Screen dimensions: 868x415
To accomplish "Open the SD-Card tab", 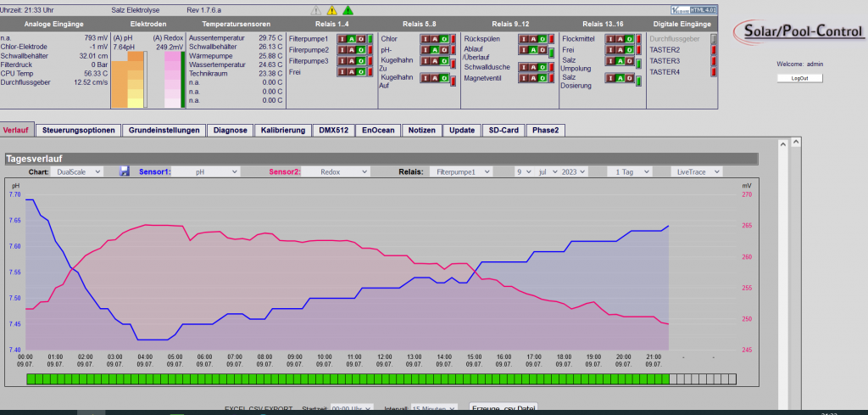I will [x=504, y=130].
